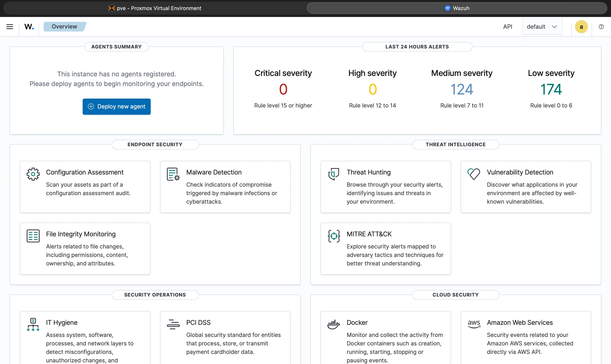The width and height of the screenshot is (611, 364).
Task: Click 'Rule level 12 to 14' text
Action: pos(372,105)
